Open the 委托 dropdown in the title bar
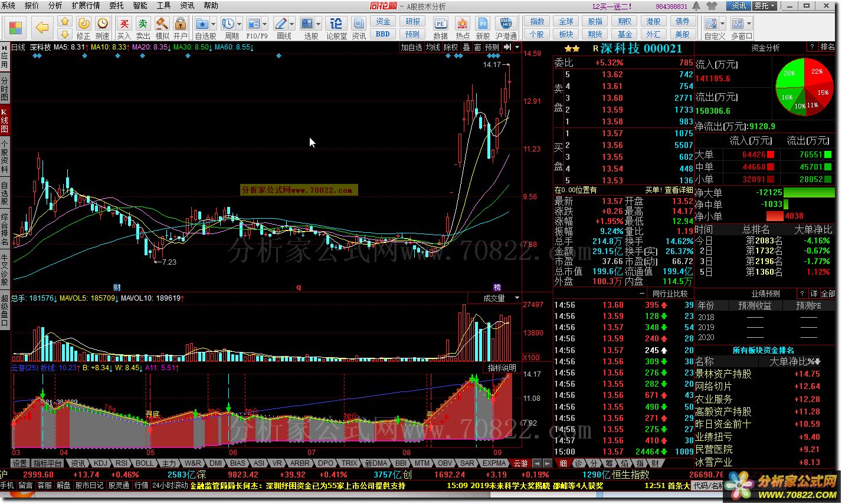Screen dimensions: 842x504 tap(765, 6)
